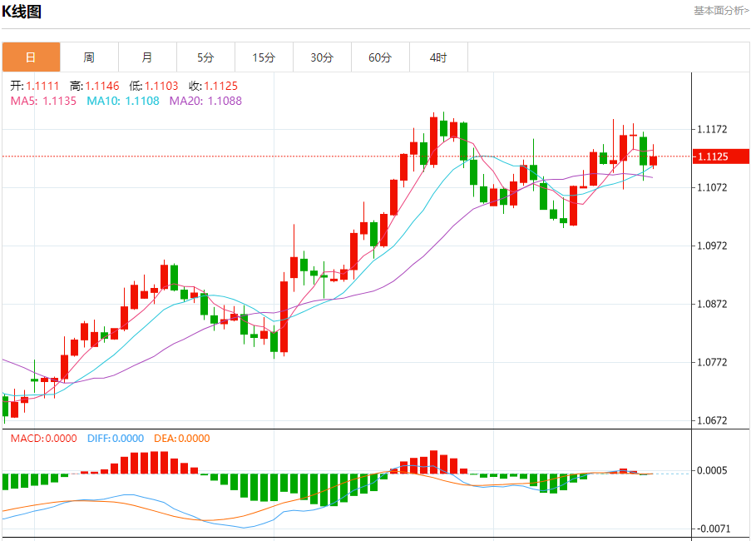Click the red 1.1125 current price tag
The width and height of the screenshot is (756, 541).
(721, 156)
